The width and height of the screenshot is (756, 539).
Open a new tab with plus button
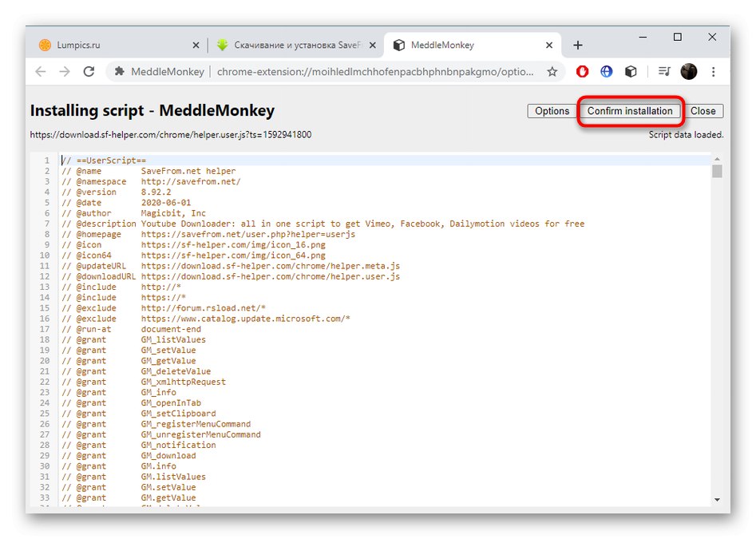(578, 46)
